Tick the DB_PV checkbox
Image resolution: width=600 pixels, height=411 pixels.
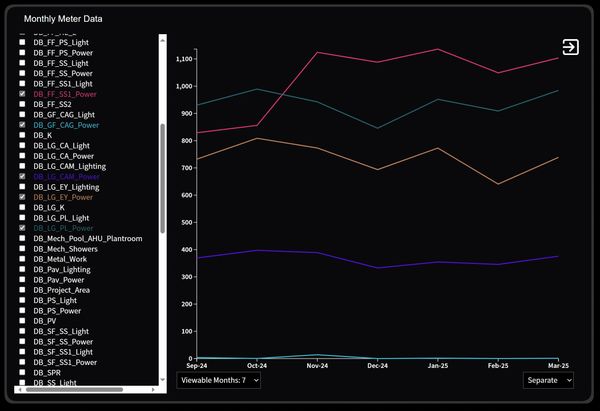point(23,321)
